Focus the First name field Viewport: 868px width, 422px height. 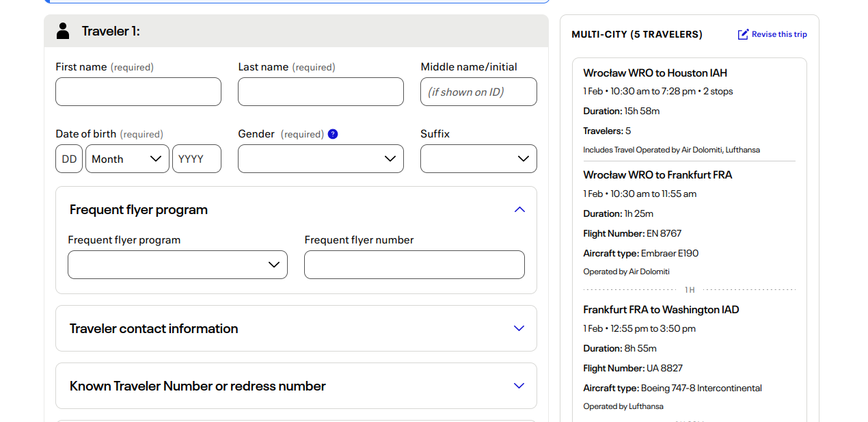coord(138,92)
